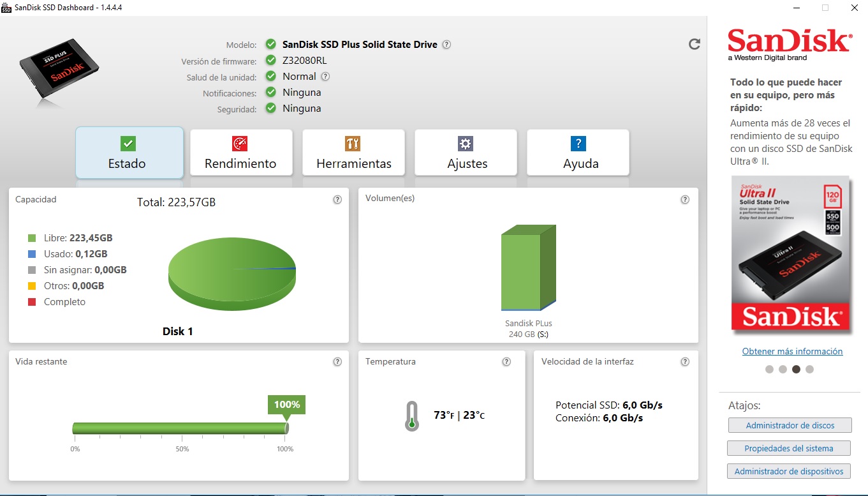The width and height of the screenshot is (868, 496).
Task: Switch to the Herramientas tab
Action: pyautogui.click(x=353, y=153)
